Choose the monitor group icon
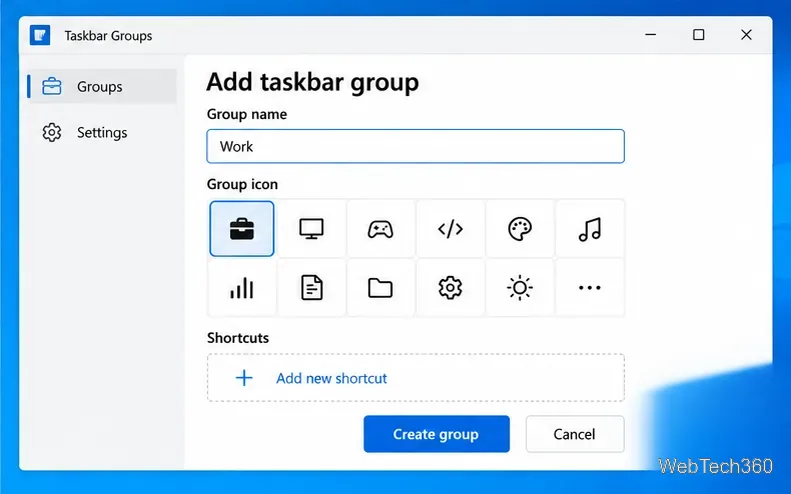 311,229
